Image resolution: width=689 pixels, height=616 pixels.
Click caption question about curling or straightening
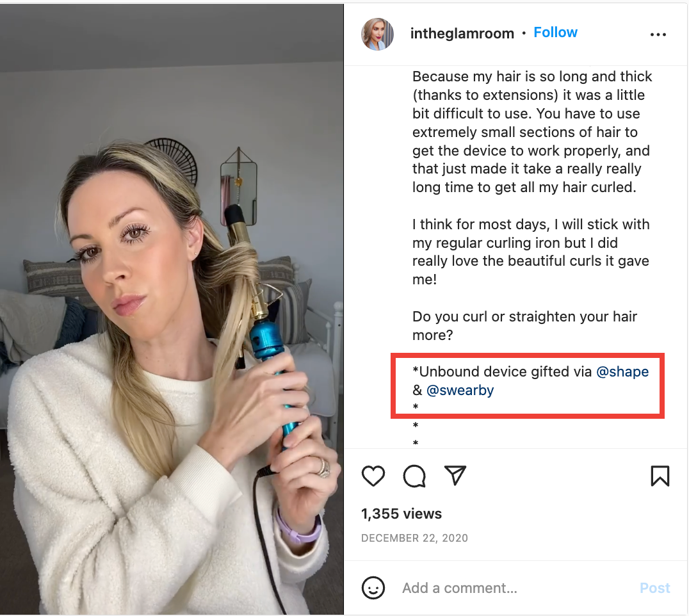coord(524,325)
